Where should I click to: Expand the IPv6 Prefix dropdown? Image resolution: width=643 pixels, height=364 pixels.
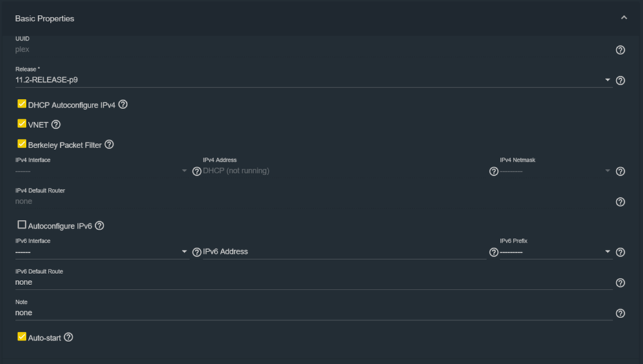tap(555, 252)
